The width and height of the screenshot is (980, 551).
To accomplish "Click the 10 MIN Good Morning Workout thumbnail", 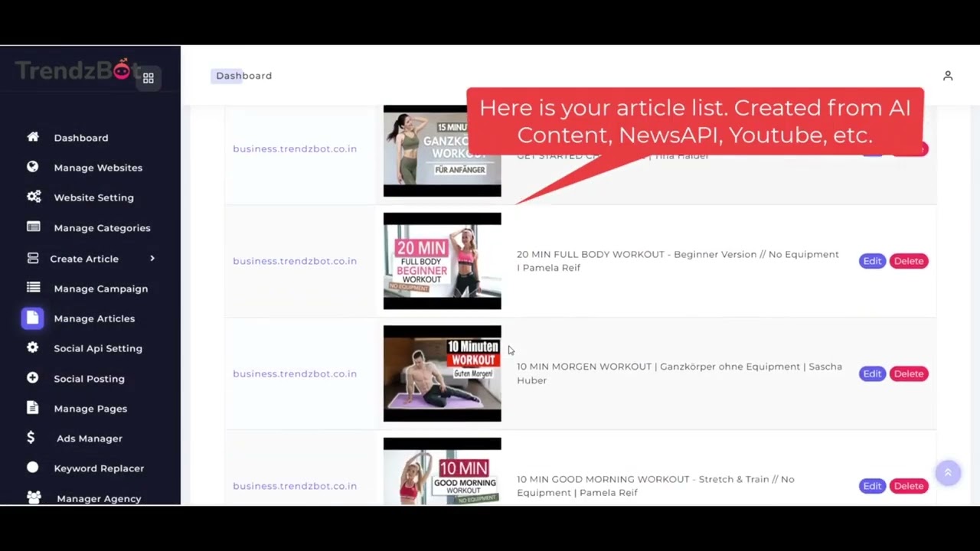I will 443,471.
